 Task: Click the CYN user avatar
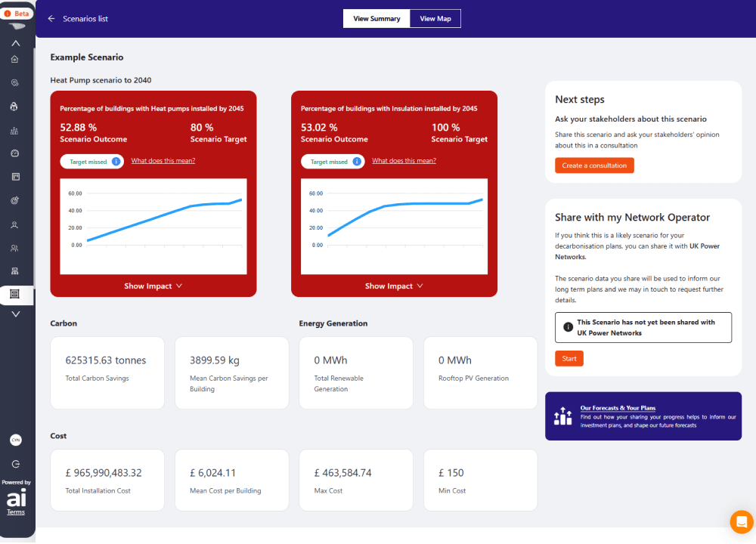[16, 440]
